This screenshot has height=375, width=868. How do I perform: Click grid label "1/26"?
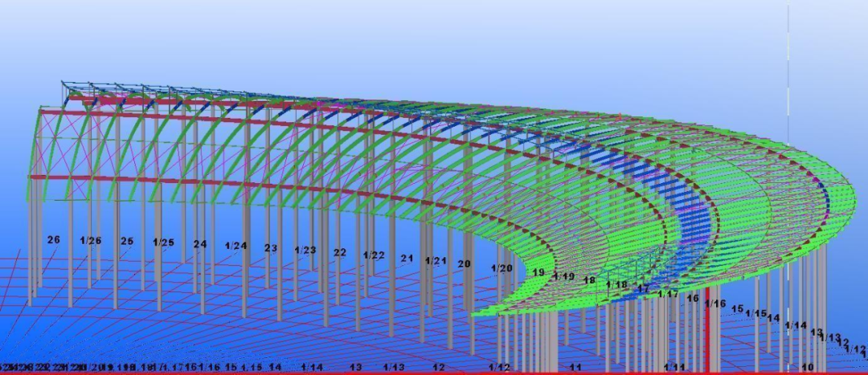[x=91, y=241]
